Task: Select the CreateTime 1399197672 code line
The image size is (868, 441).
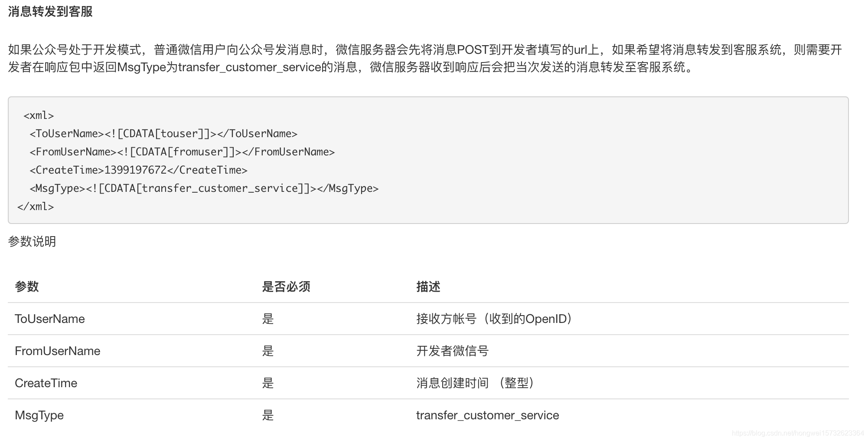Action: (x=138, y=170)
